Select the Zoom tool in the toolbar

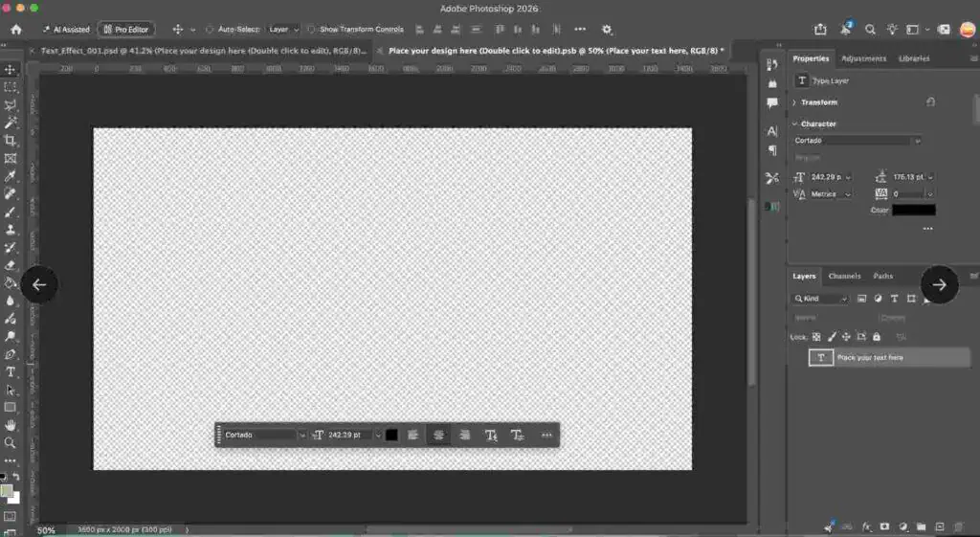10,442
